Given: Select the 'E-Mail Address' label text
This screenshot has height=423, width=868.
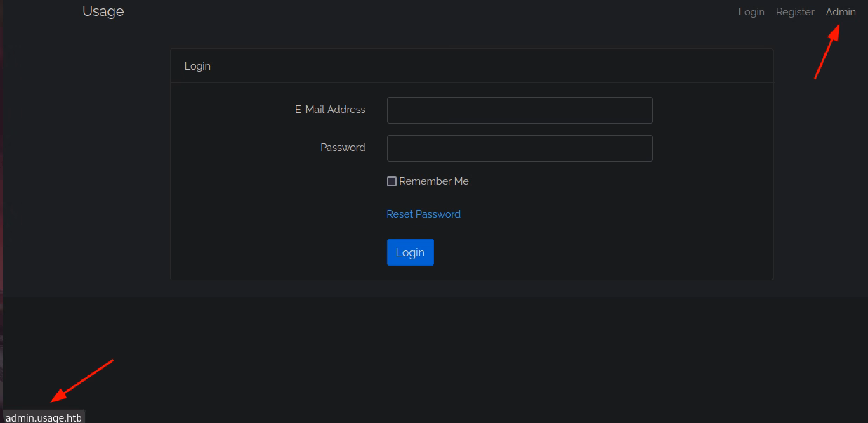Looking at the screenshot, I should 330,110.
